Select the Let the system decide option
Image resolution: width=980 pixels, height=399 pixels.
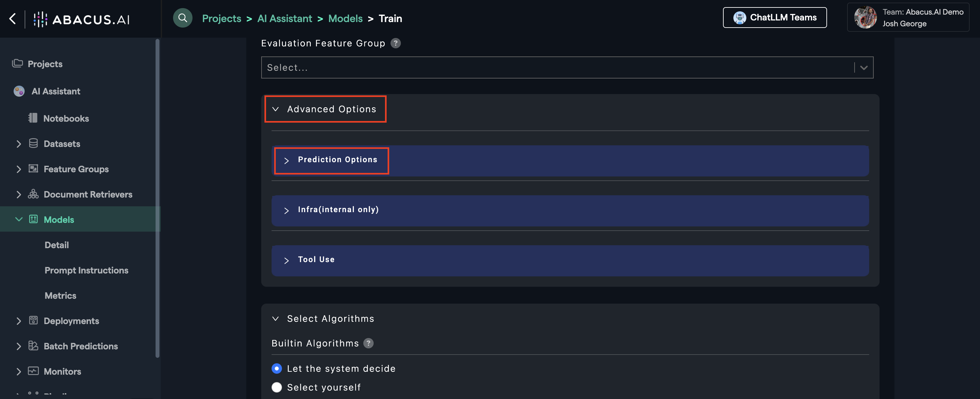[x=276, y=369]
